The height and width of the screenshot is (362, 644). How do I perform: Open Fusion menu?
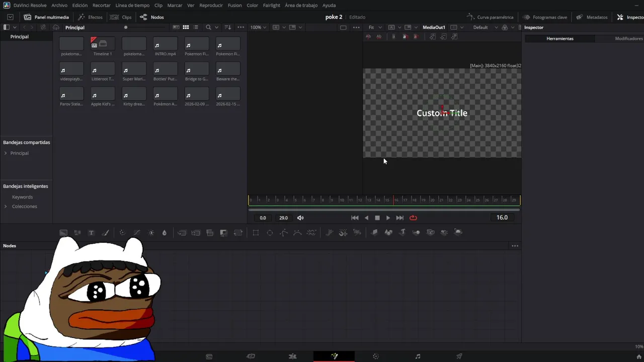click(234, 5)
